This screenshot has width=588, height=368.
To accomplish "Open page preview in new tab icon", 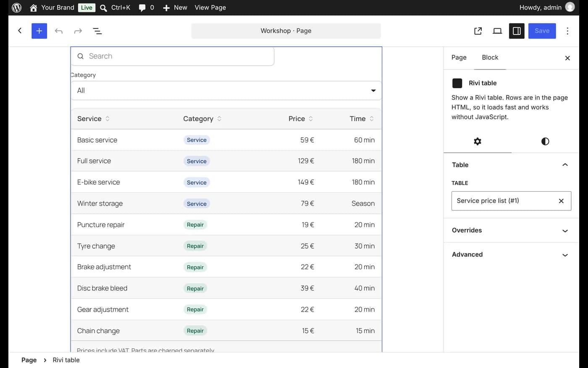I will (478, 31).
